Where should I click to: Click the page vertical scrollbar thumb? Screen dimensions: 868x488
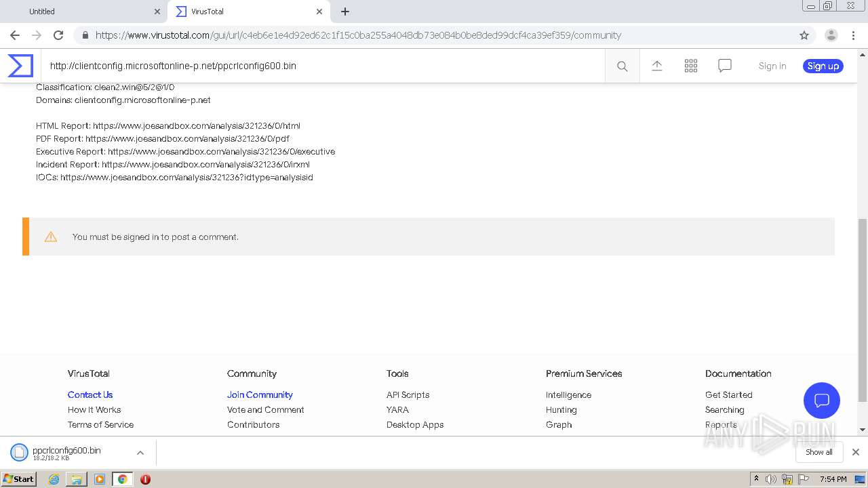863,310
